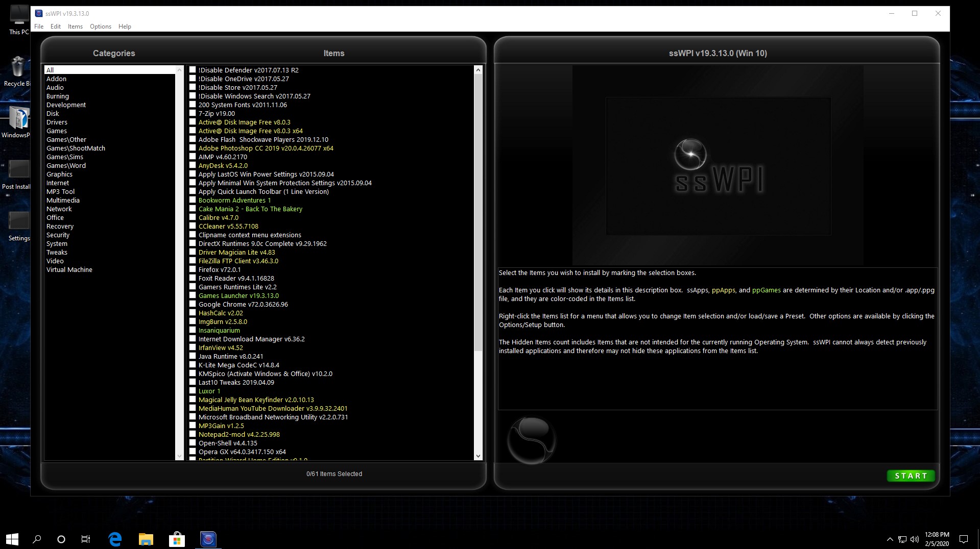
Task: Choose the Development category
Action: click(66, 105)
